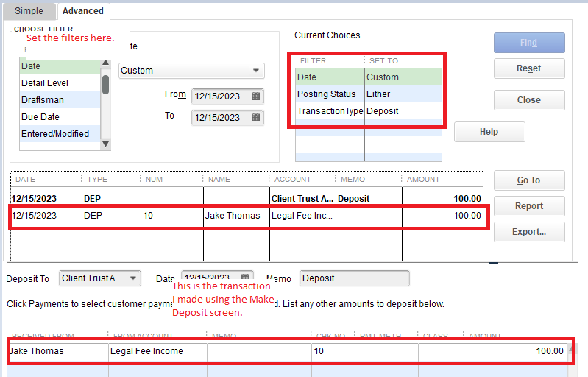Image resolution: width=588 pixels, height=377 pixels.
Task: Select the Draftsman filter
Action: [60, 100]
